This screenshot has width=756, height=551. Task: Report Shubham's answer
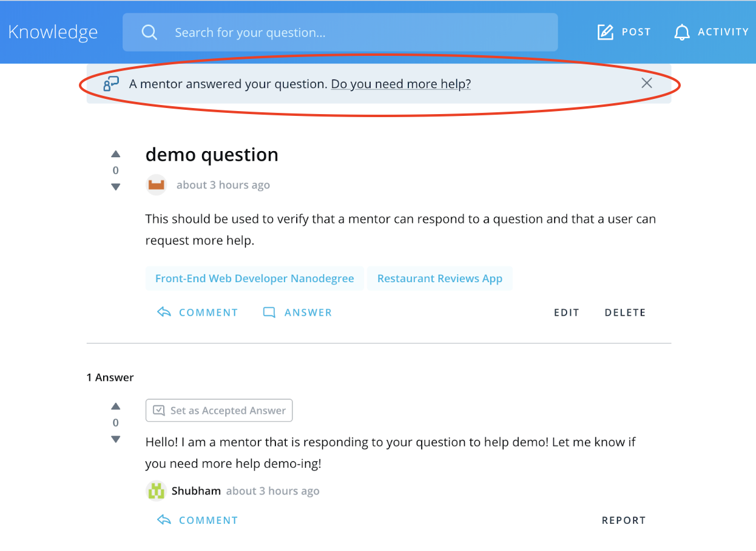[x=624, y=520]
